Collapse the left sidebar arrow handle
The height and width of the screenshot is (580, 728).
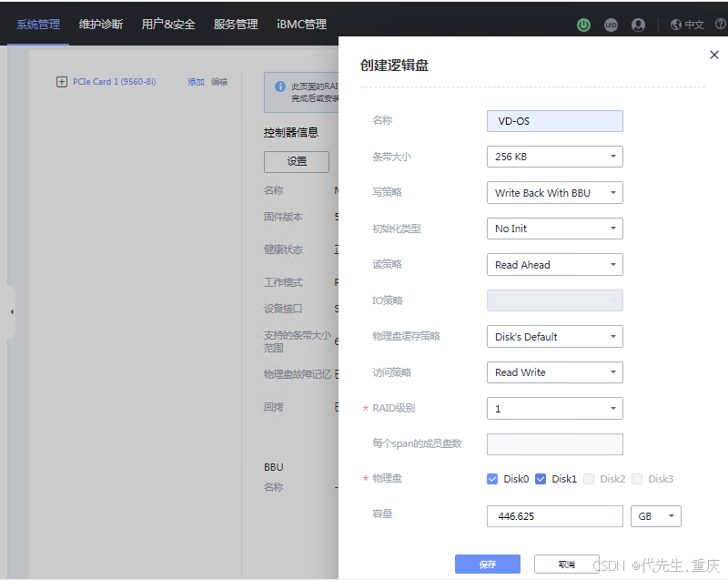coord(11,312)
